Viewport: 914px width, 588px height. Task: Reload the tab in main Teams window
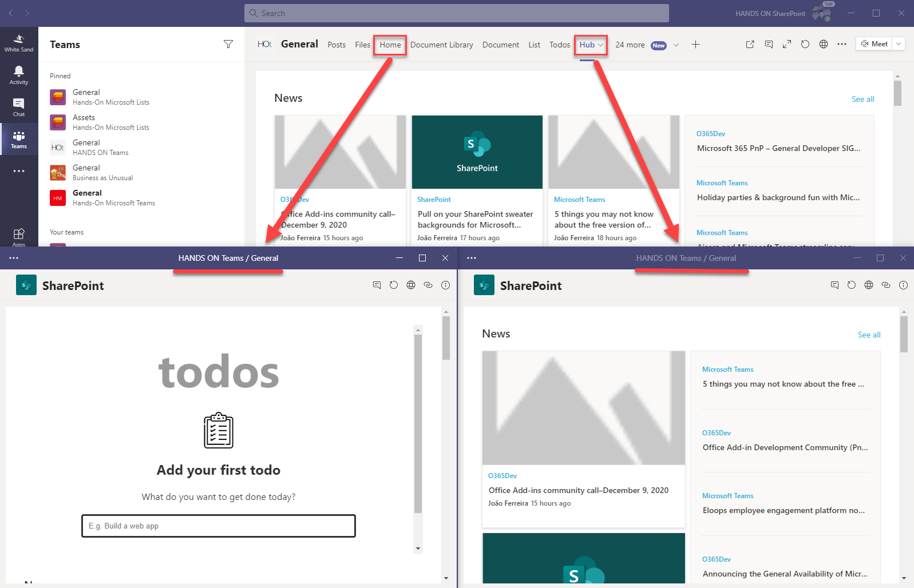coord(805,44)
